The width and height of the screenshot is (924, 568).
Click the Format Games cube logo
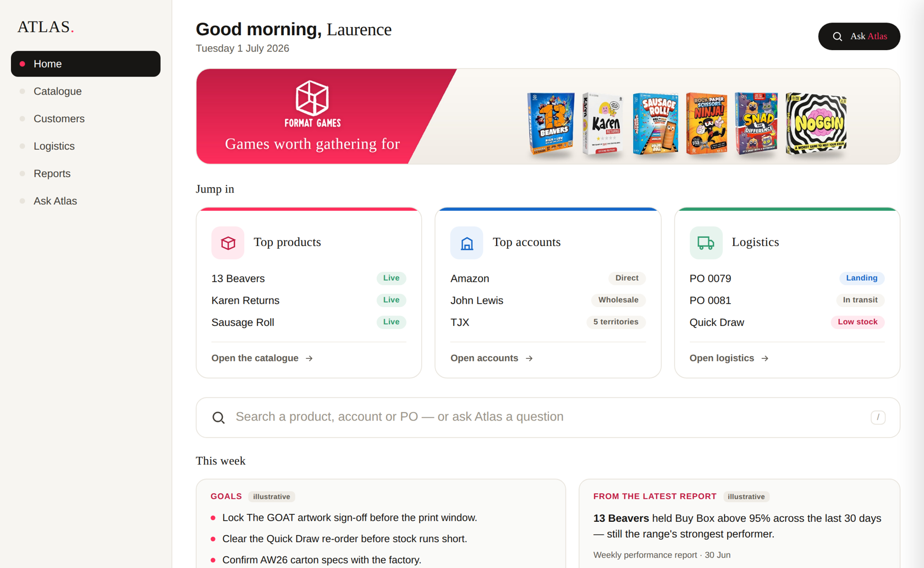[312, 104]
